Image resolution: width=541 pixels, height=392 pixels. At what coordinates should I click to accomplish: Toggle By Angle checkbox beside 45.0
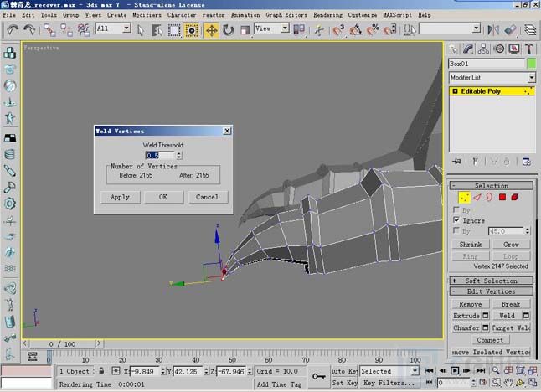[x=456, y=230]
